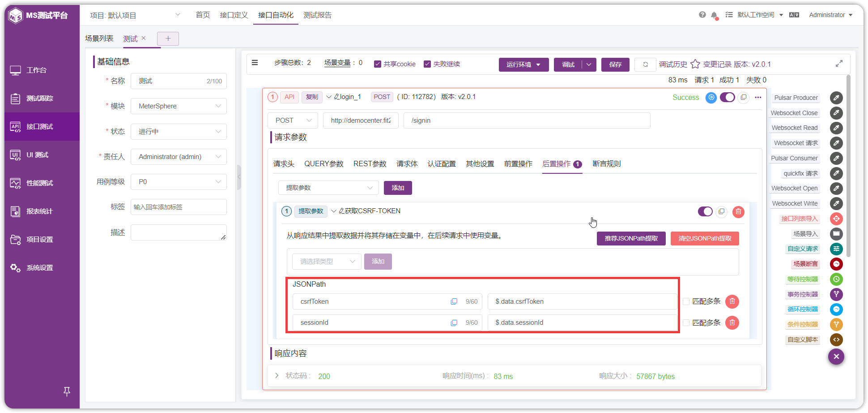Image resolution: width=868 pixels, height=413 pixels.
Task: Disable the login_1 step toggle switch
Action: (728, 97)
